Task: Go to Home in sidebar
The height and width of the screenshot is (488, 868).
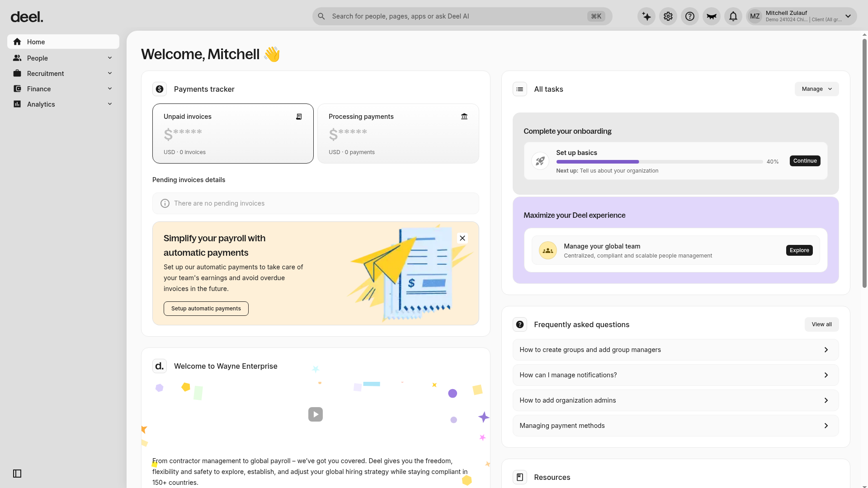Action: point(63,42)
